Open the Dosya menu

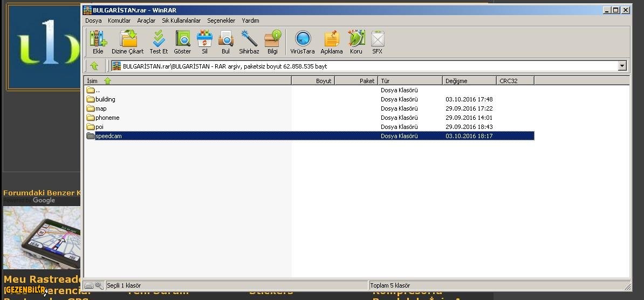click(93, 21)
